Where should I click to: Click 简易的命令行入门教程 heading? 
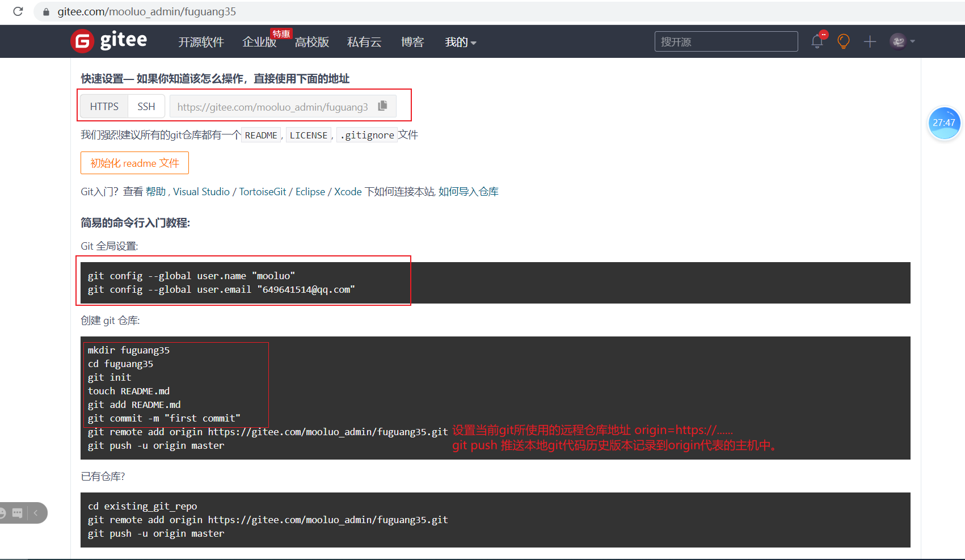(x=135, y=222)
